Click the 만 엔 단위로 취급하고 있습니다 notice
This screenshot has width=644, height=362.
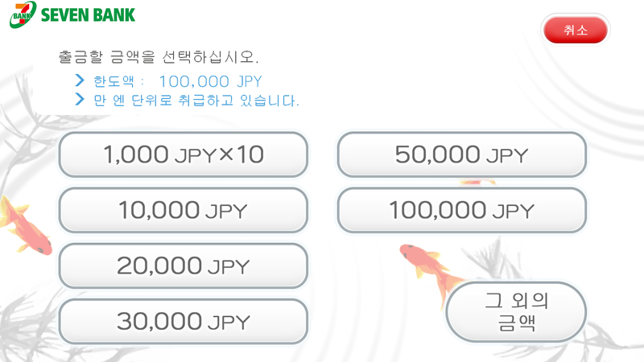pyautogui.click(x=196, y=100)
